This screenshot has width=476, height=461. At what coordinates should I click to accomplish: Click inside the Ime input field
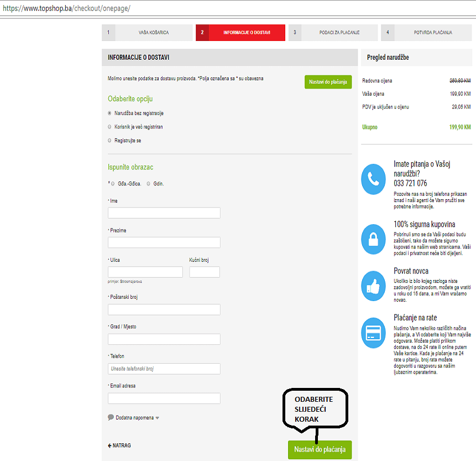tap(164, 213)
